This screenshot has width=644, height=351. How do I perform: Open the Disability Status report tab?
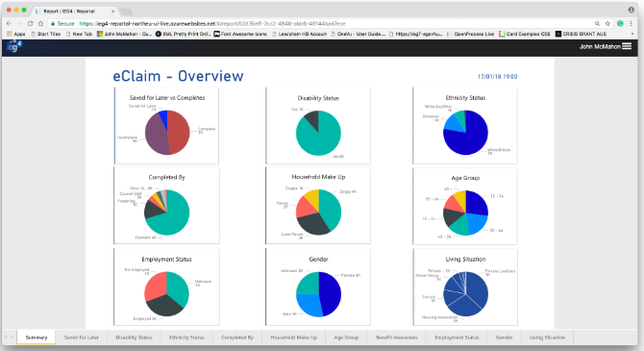click(134, 338)
